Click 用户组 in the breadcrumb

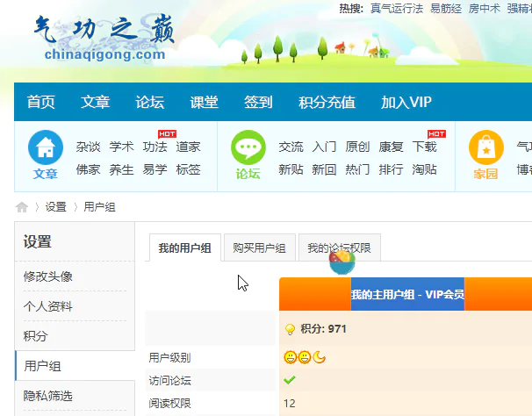coord(99,207)
